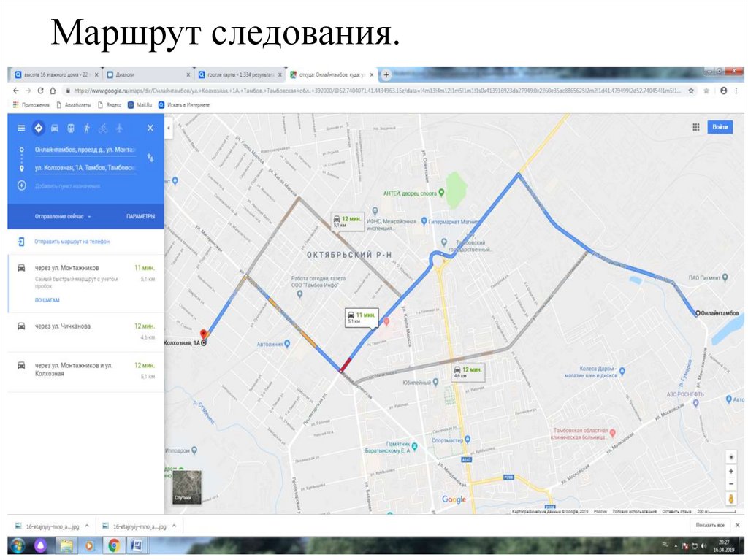748x560 pixels.
Task: Click the Автолиния map marker
Action: tap(287, 343)
